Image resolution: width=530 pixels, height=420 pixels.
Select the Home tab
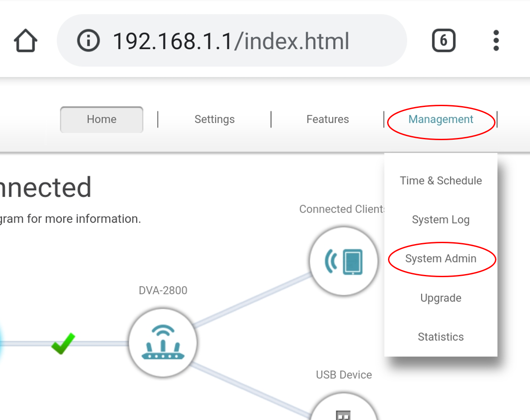pos(101,119)
